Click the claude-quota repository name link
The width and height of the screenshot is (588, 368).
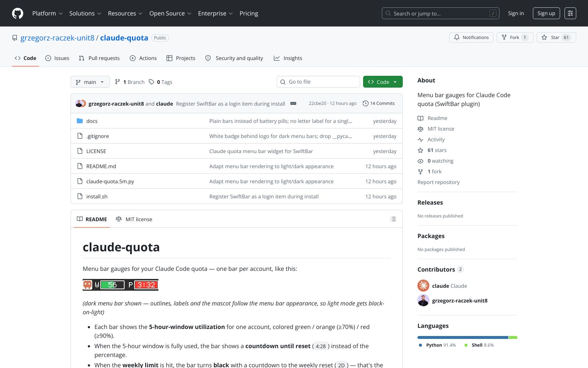[x=124, y=38]
